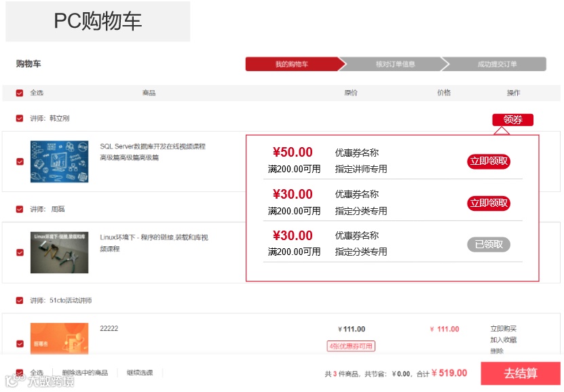The width and height of the screenshot is (564, 392).
Task: Toggle checkbox for SQL Server course item
Action: click(x=20, y=161)
